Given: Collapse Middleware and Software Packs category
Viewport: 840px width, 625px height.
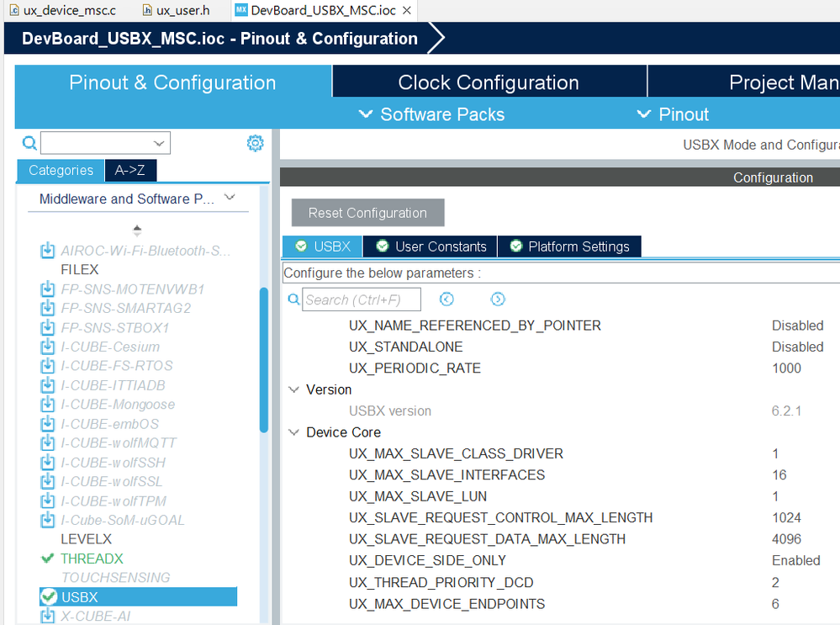Looking at the screenshot, I should 230,197.
